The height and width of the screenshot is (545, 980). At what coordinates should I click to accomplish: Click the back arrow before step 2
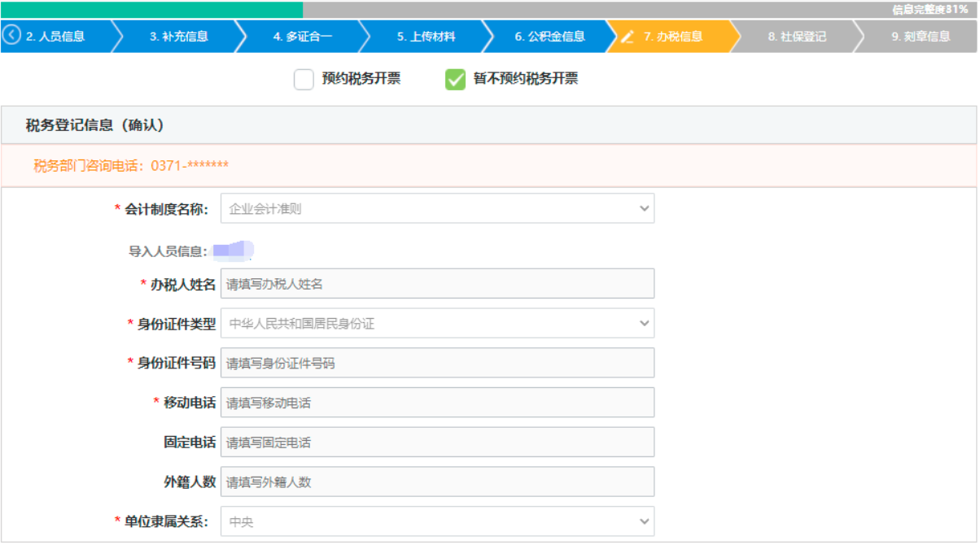click(x=11, y=36)
